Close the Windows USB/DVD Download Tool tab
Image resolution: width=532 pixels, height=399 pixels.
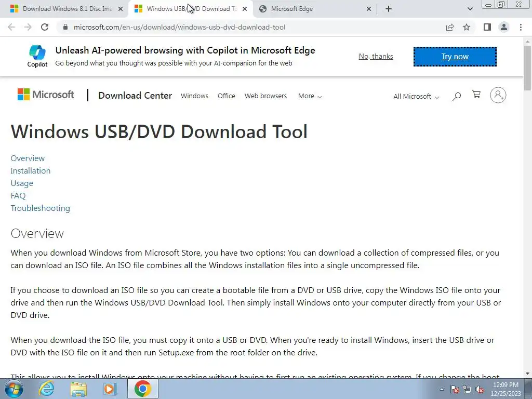(245, 9)
